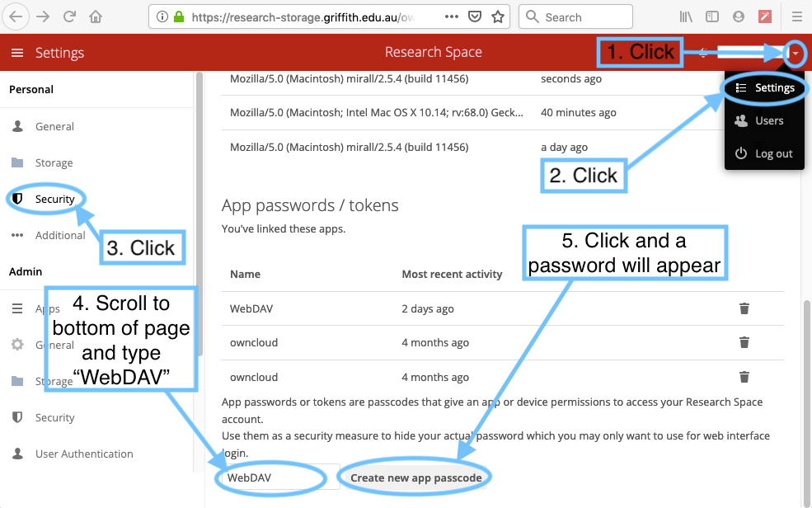Navigate back with the browser back arrow
Screen dimensions: 812x508
(x=16, y=16)
